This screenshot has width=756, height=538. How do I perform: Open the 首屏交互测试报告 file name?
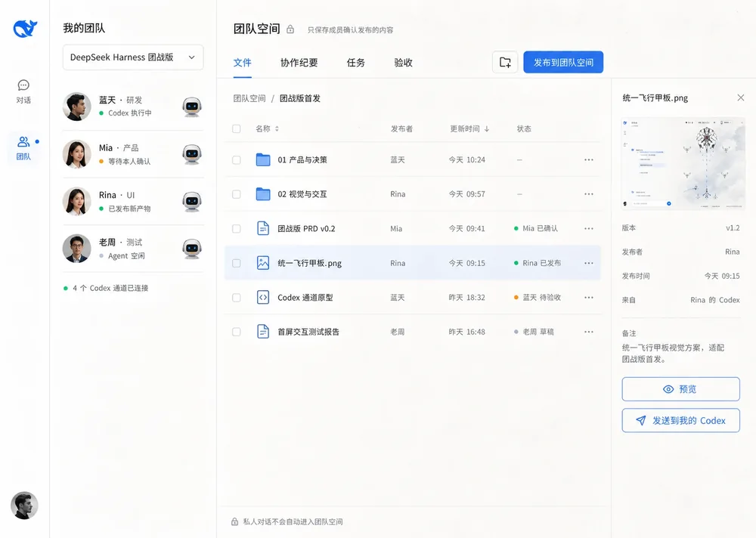tap(308, 332)
